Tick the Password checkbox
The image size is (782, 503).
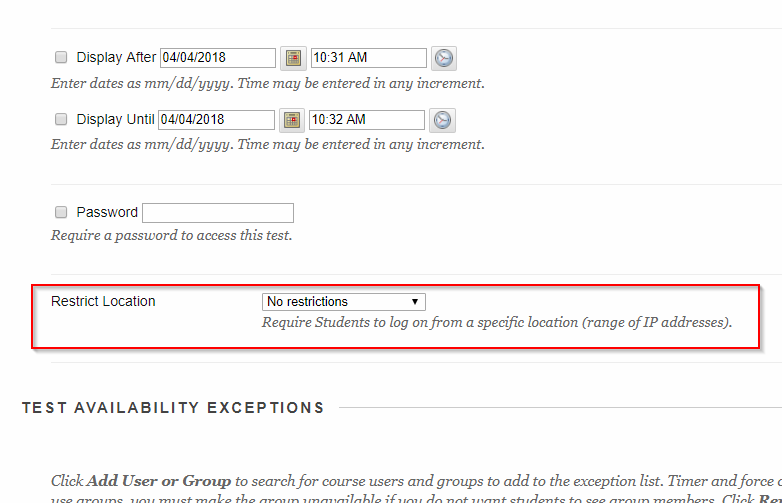pos(61,212)
